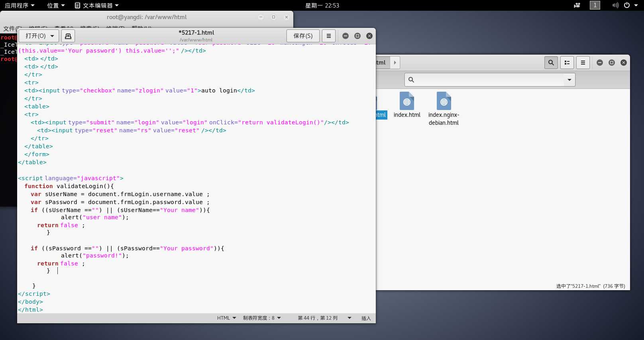Open the Places menu in the top bar
This screenshot has width=644, height=340.
(56, 5)
